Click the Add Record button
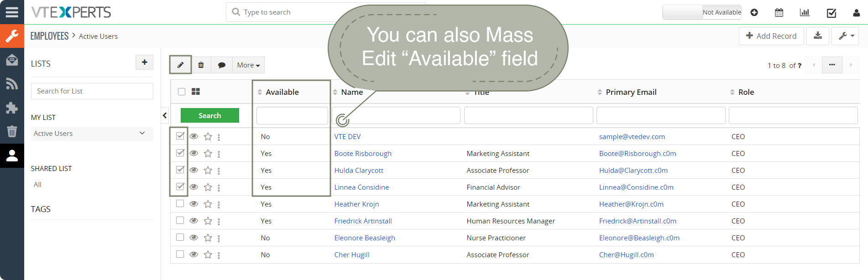 [x=771, y=36]
